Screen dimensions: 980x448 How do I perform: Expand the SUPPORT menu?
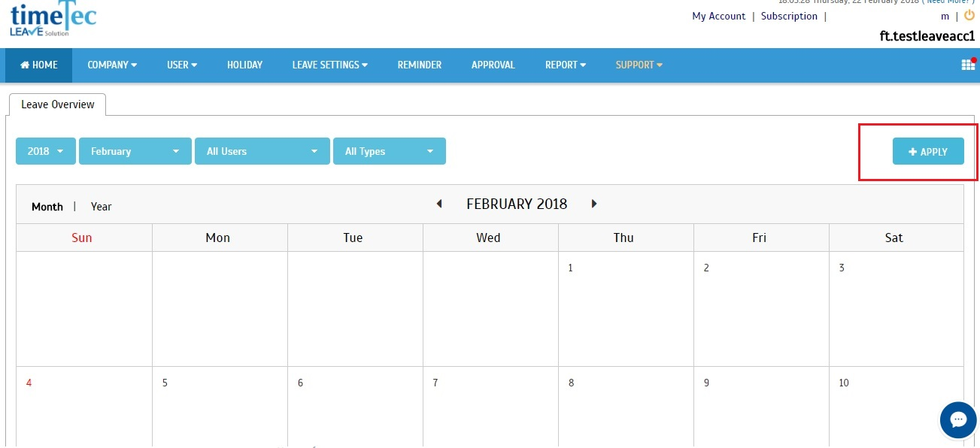pyautogui.click(x=639, y=65)
